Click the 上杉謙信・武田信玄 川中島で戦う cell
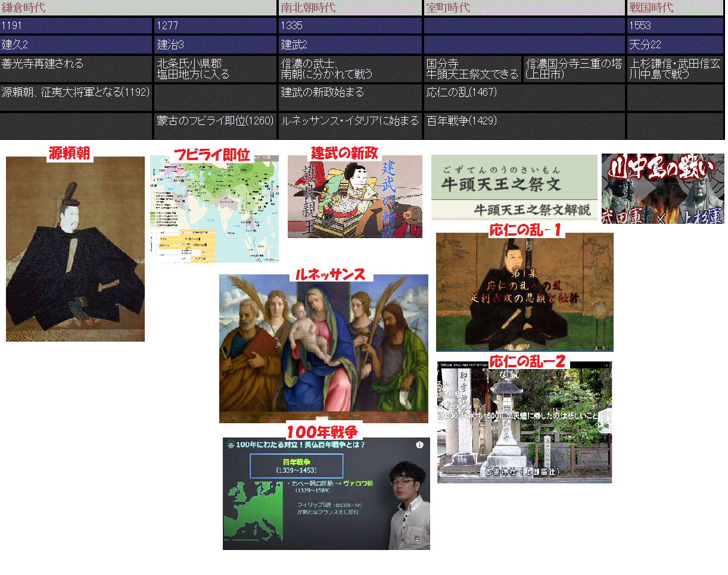 (676, 69)
